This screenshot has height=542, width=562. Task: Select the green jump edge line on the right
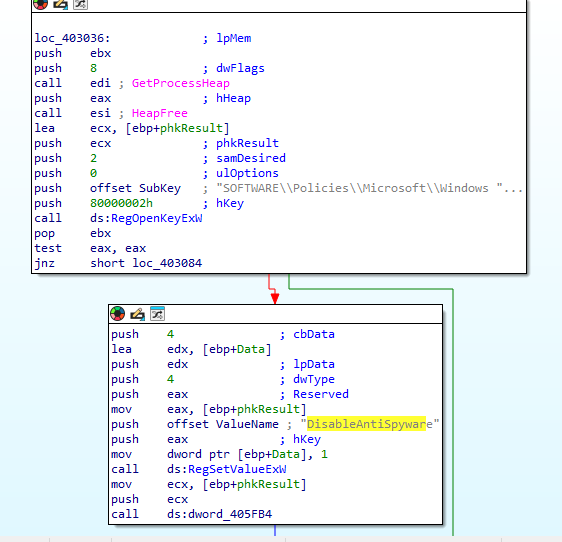(453, 412)
